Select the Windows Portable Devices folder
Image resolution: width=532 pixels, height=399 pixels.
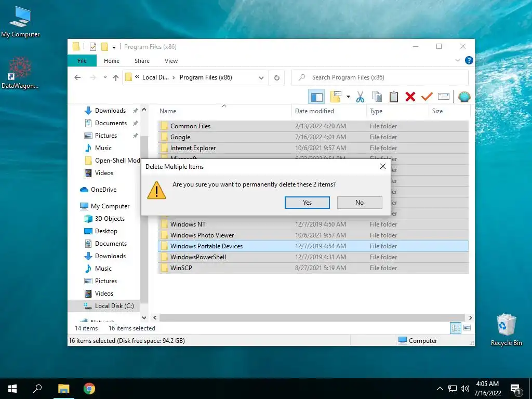(313, 246)
